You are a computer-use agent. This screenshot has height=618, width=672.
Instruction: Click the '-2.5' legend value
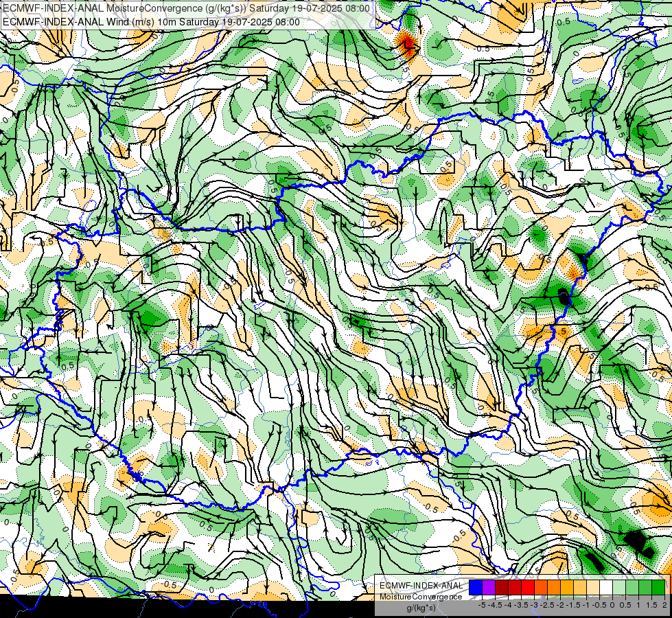click(547, 605)
